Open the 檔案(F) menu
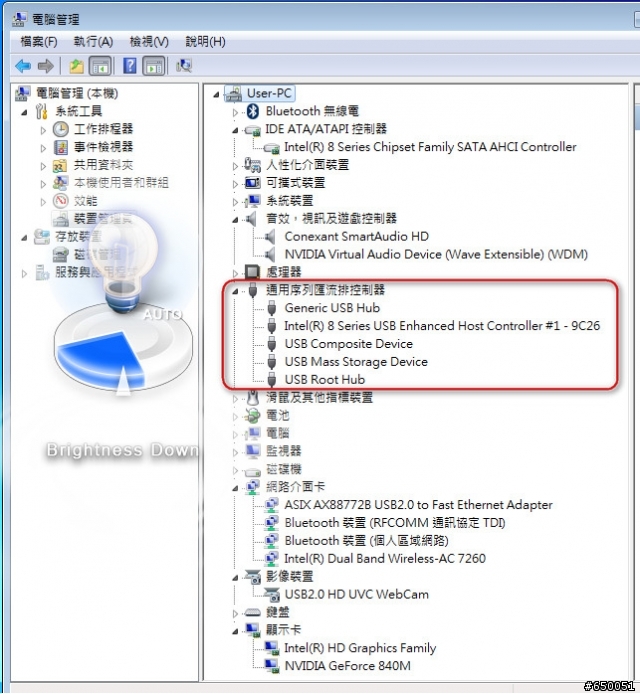640x694 pixels. 39,42
